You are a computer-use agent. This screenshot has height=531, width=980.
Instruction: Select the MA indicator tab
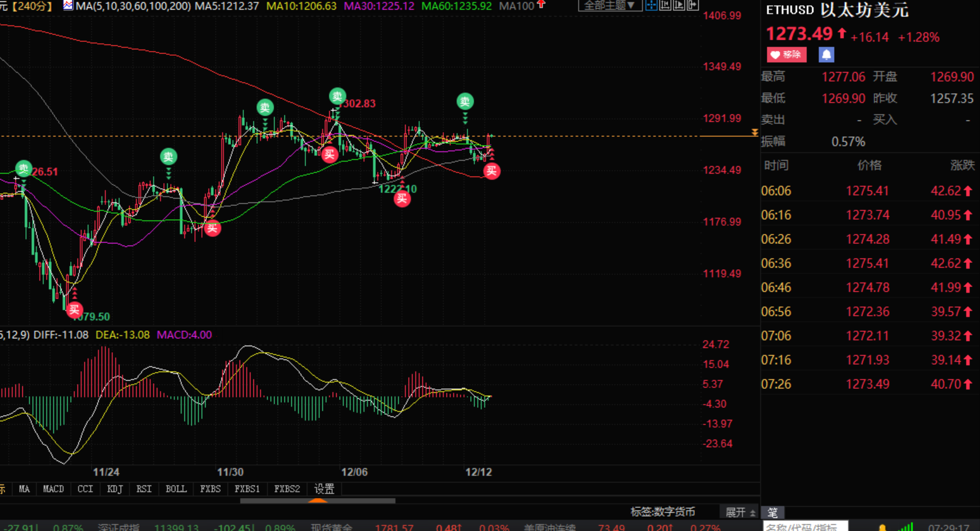point(24,489)
